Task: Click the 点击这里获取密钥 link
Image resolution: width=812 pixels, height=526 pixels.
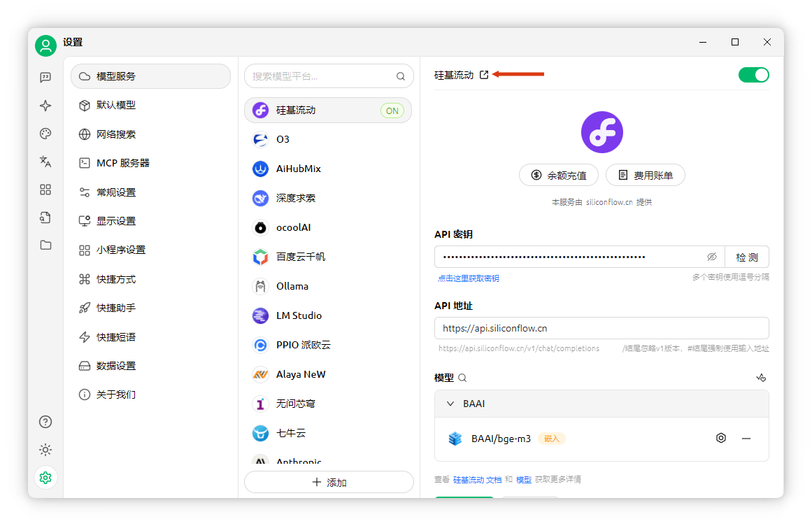Action: pyautogui.click(x=468, y=278)
